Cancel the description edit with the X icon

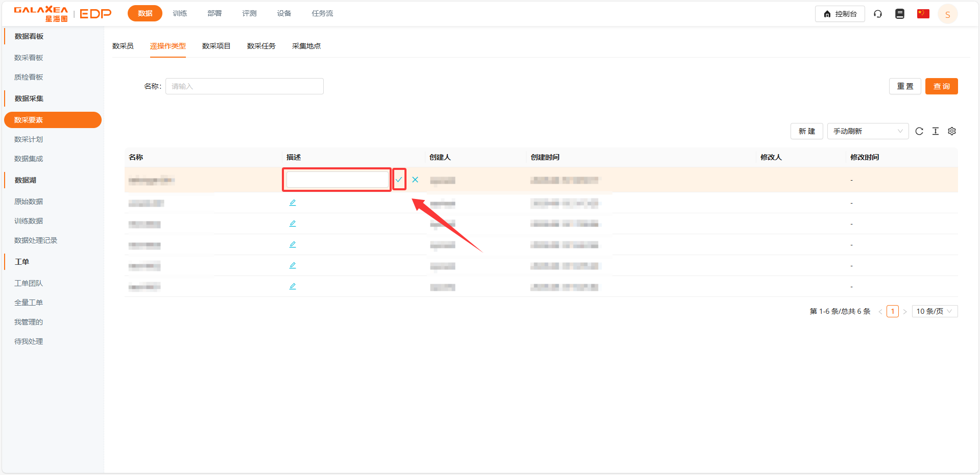[x=415, y=180]
